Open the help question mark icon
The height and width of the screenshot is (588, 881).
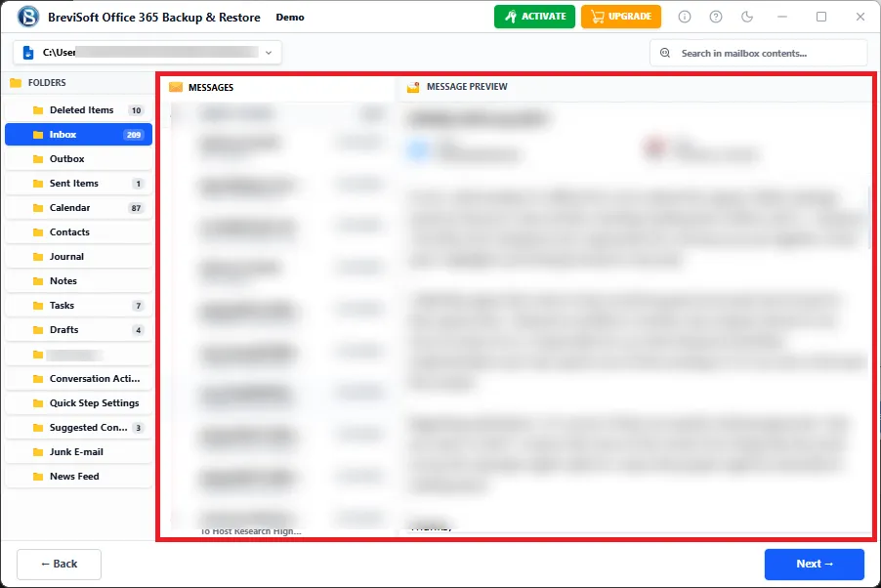[716, 17]
